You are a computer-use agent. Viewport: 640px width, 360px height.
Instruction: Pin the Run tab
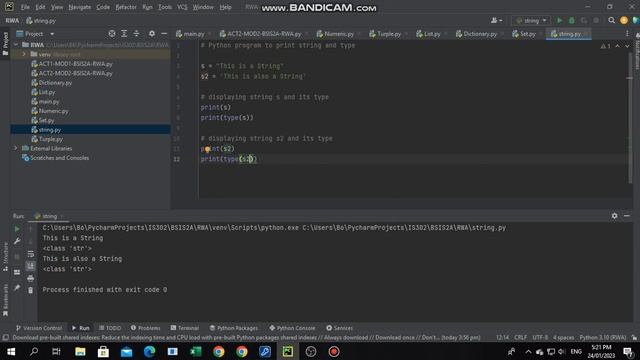[17, 288]
